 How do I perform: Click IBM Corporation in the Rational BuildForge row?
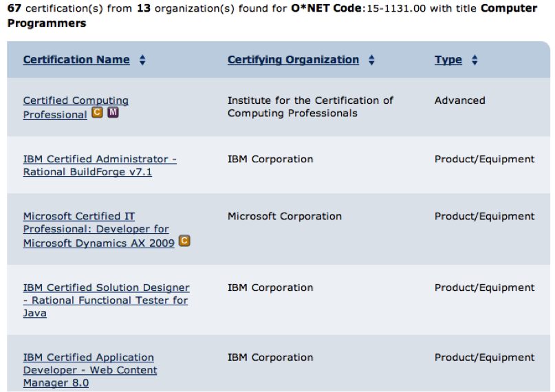[270, 160]
